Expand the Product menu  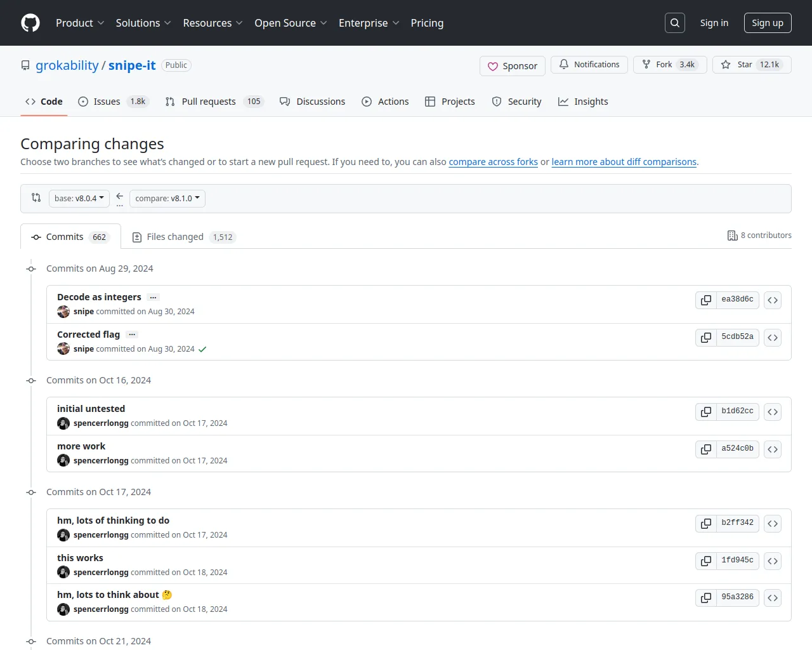pos(80,23)
